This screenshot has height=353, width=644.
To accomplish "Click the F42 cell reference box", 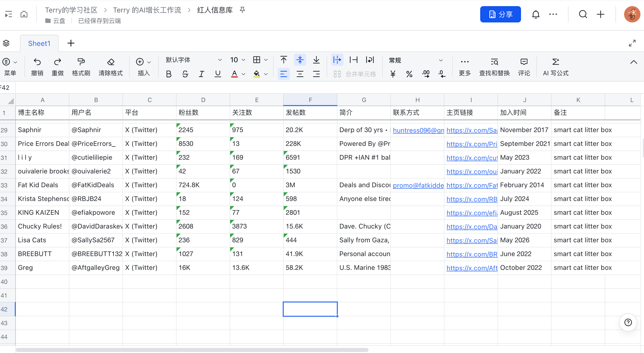I will pos(8,88).
